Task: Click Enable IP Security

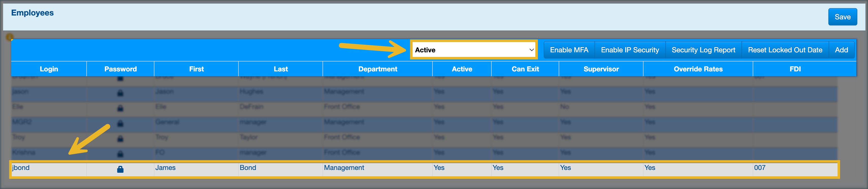Action: click(x=630, y=50)
